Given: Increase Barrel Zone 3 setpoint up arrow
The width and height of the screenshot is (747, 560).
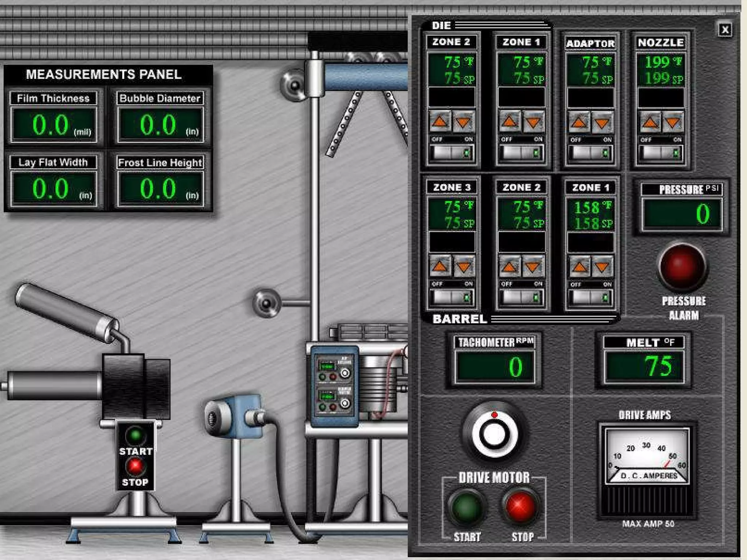Looking at the screenshot, I should 440,266.
